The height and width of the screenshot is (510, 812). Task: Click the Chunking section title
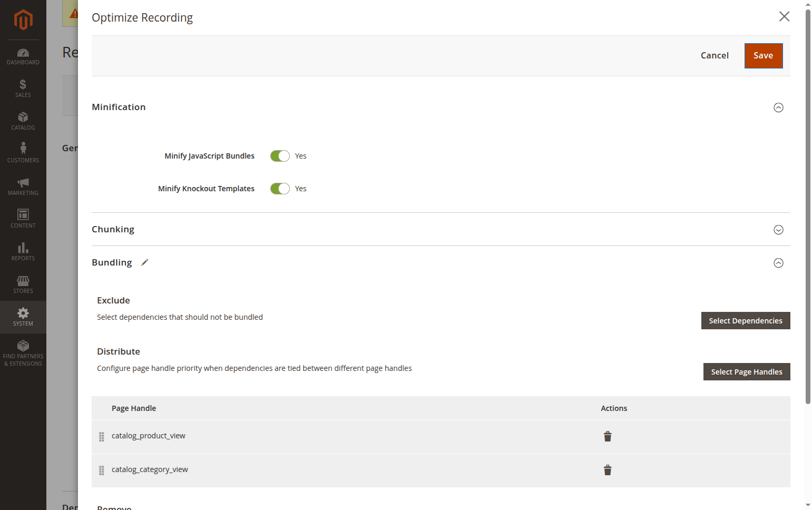click(x=113, y=229)
